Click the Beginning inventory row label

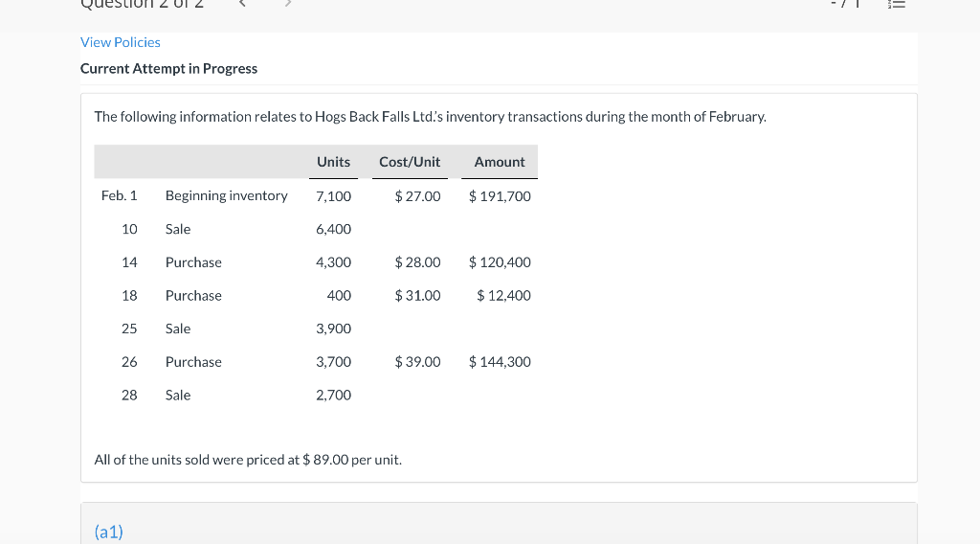tap(226, 195)
